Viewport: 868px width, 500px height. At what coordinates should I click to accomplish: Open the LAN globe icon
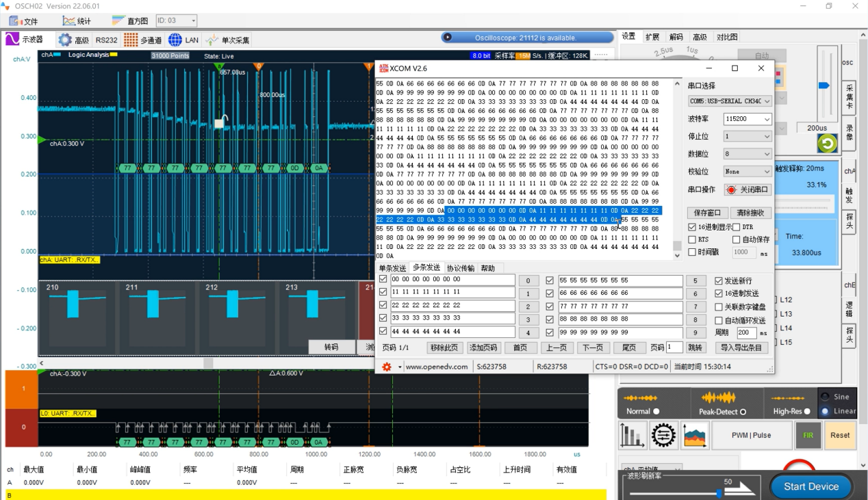[x=175, y=40]
